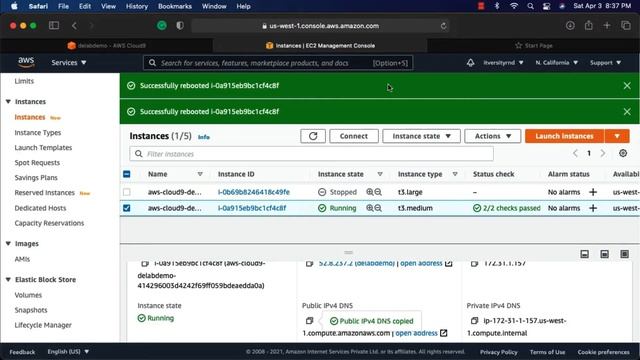Open macOS Spotlight search icon
Viewport: 640px width, 360px height.
[530, 6]
